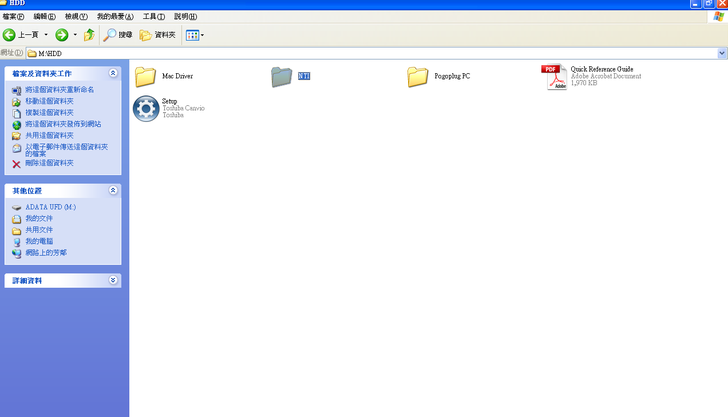Open 網路上的芳鄰 link
Viewport: 728px width, 417px height.
[46, 253]
